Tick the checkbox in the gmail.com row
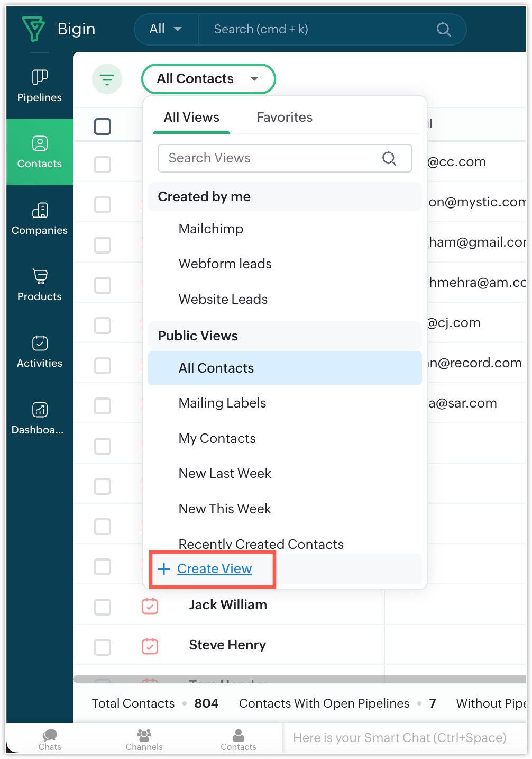Screen dimensions: 532x759 (103, 245)
